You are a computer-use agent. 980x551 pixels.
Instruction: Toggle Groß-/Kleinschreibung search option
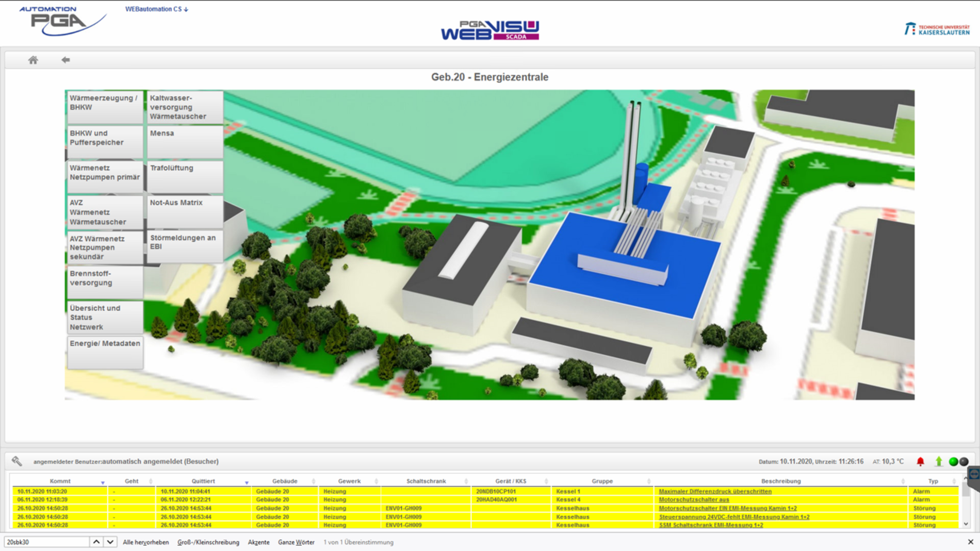[208, 542]
